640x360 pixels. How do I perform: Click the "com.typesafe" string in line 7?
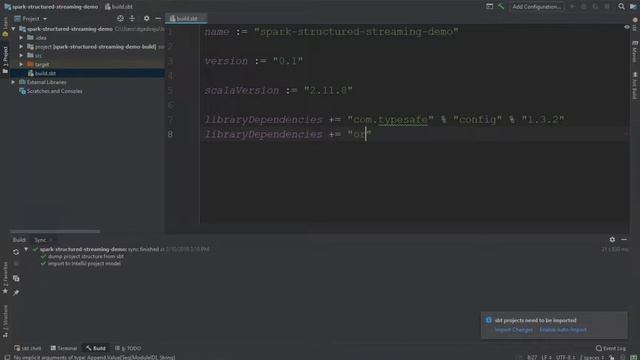tap(391, 120)
